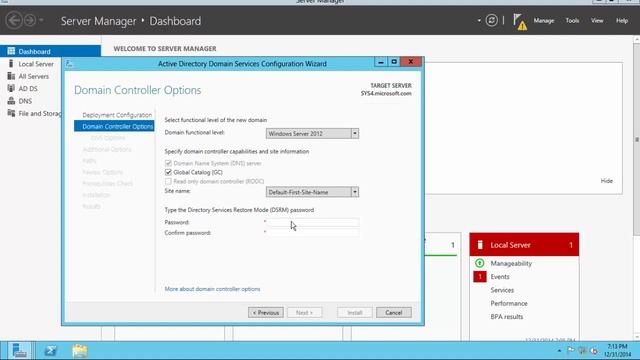Toggle the Global Catalog (GC) checkbox

[x=168, y=172]
